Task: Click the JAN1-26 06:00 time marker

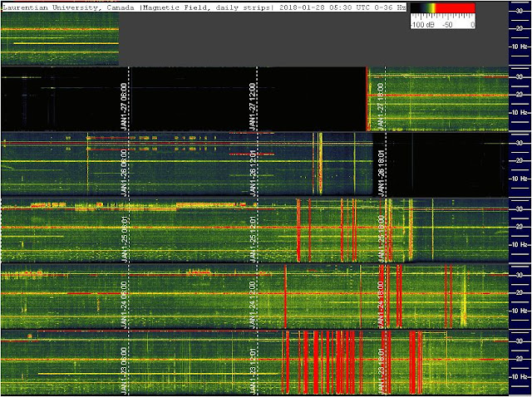Action: click(x=124, y=172)
